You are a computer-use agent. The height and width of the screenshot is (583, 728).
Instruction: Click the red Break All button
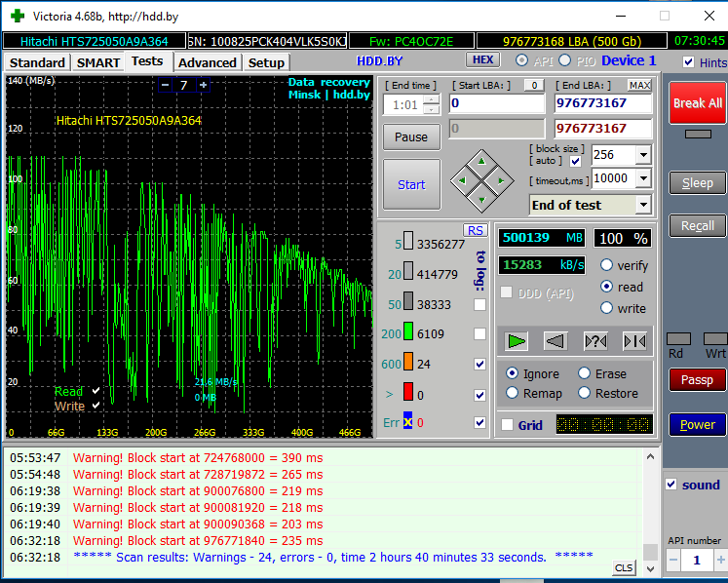click(697, 102)
